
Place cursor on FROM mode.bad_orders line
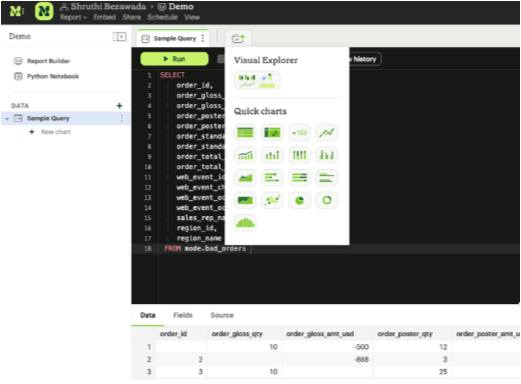tap(205, 249)
